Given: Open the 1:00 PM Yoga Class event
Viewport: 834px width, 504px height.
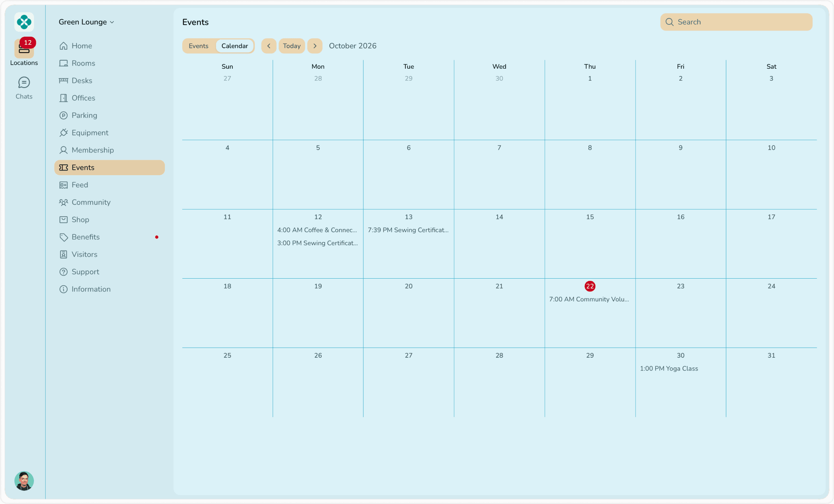Looking at the screenshot, I should pyautogui.click(x=669, y=369).
